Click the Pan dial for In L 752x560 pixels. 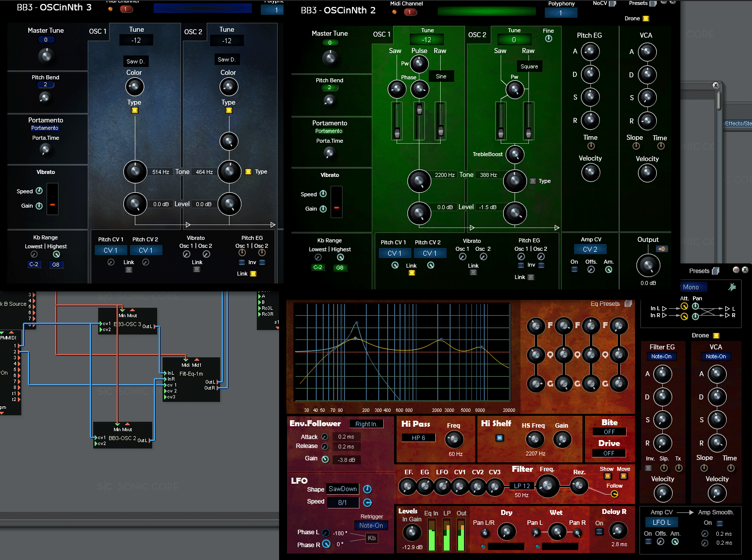pyautogui.click(x=695, y=306)
